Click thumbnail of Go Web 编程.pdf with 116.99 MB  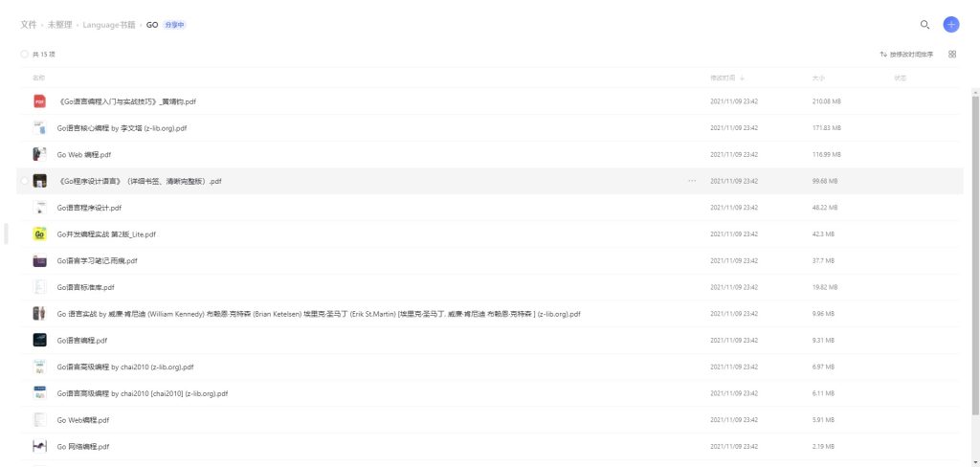click(39, 154)
